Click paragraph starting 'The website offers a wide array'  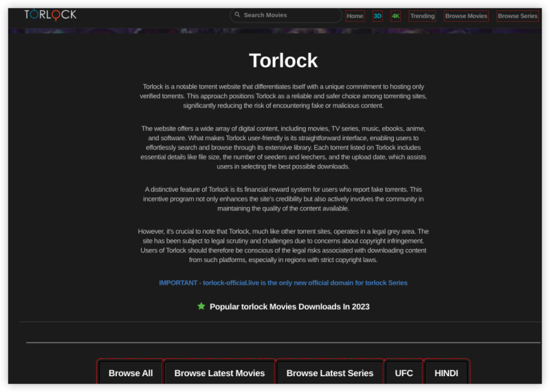(x=283, y=147)
